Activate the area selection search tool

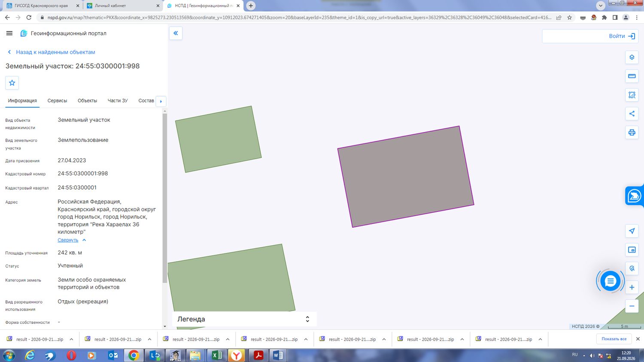(632, 95)
